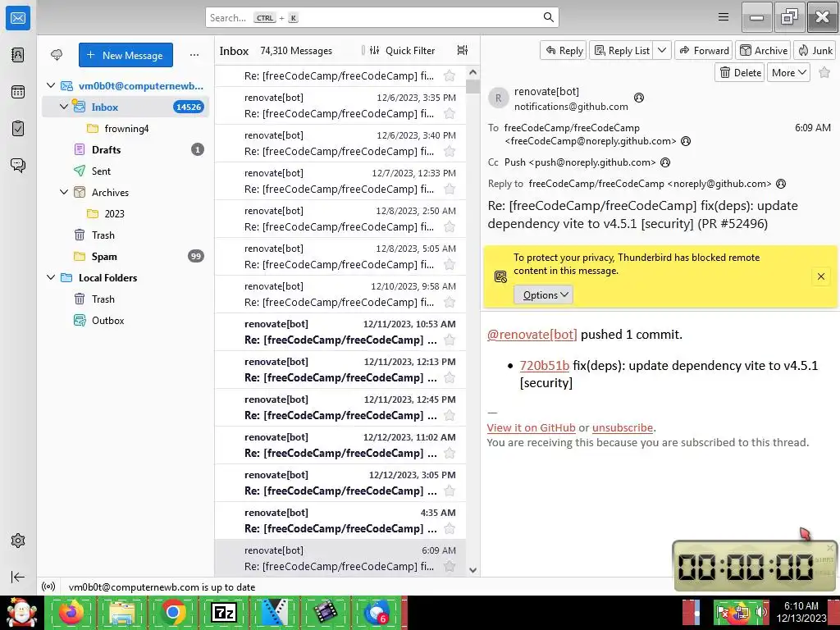Open the 12/11/2023, 12:45 PM message
Screen dimensions: 840x630
coord(340,407)
